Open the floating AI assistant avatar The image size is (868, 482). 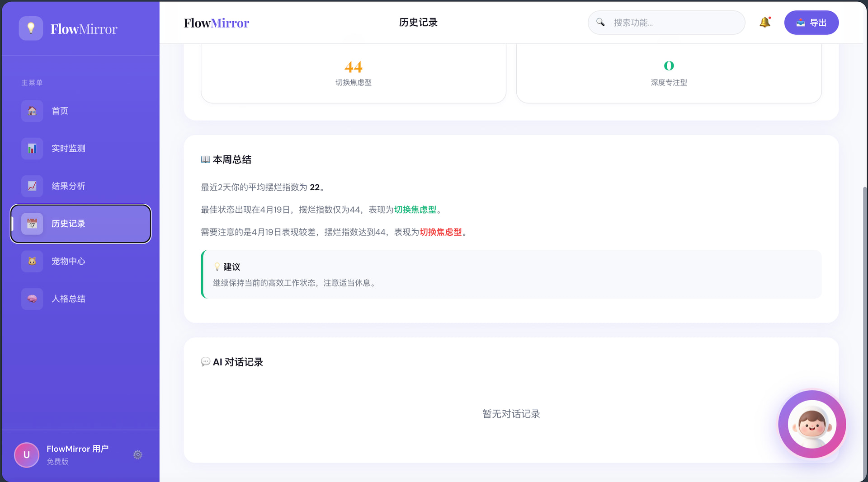[x=811, y=425]
